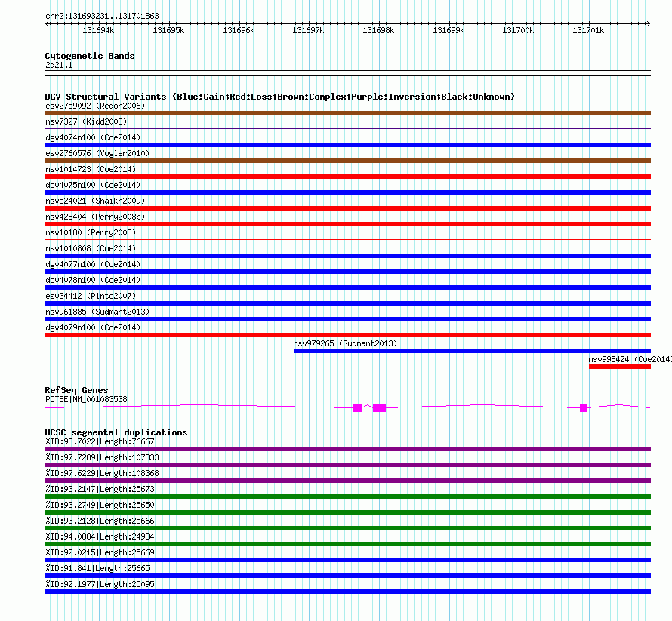Screen dimensions: 672x621
Task: Select the short blue nsv979265 bar
Action: (472, 351)
